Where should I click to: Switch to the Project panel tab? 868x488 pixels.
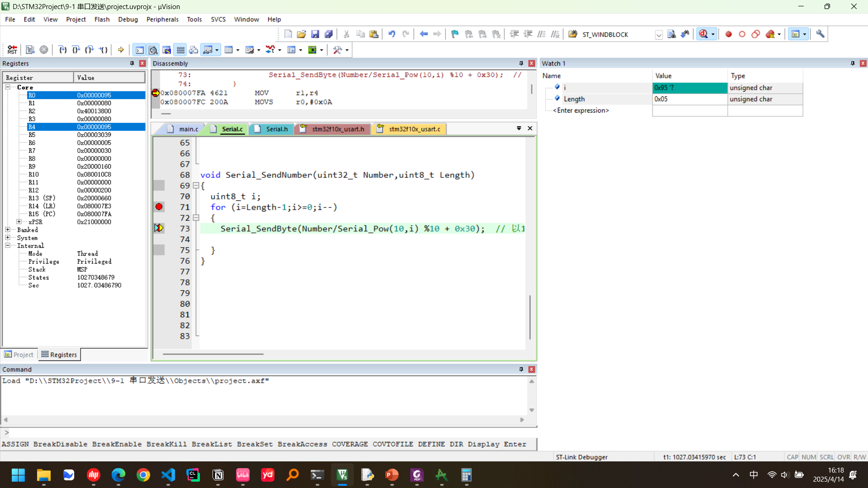[19, 355]
